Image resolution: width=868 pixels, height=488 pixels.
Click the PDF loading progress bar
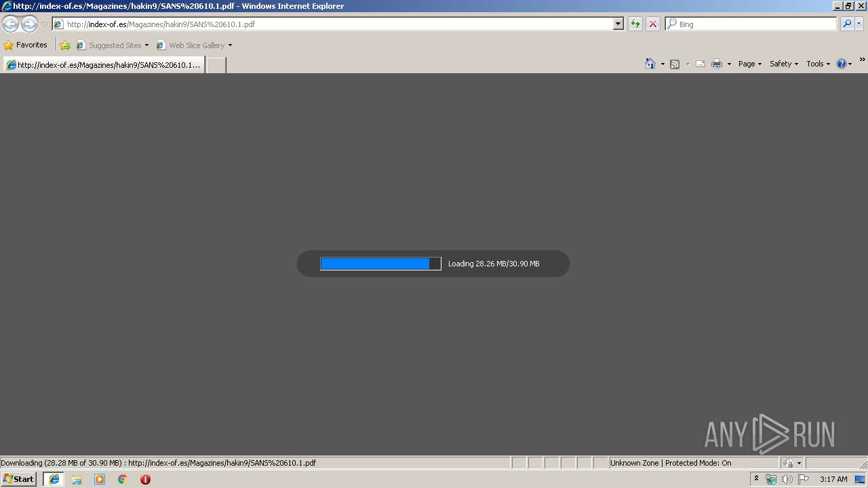point(380,264)
